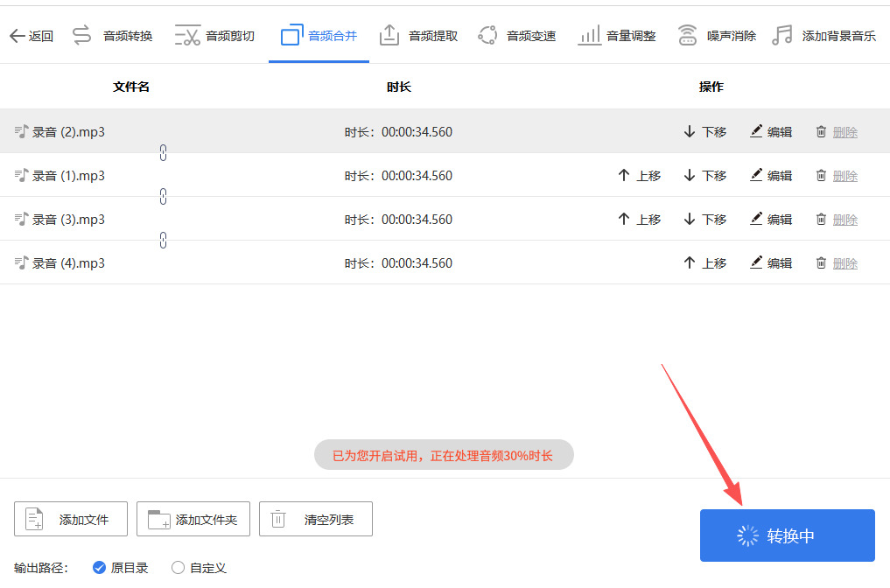Click the music note icon for 添加背景音乐
890x588 pixels.
782,35
